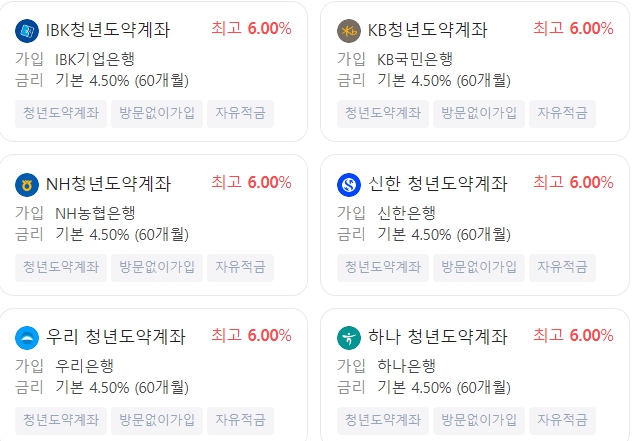Click 최고 6.00% rate on KB card
The height and width of the screenshot is (441, 641).
coord(573,29)
